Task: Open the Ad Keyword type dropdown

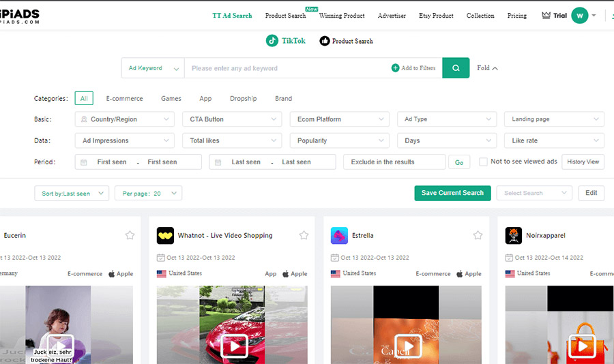Action: (153, 68)
